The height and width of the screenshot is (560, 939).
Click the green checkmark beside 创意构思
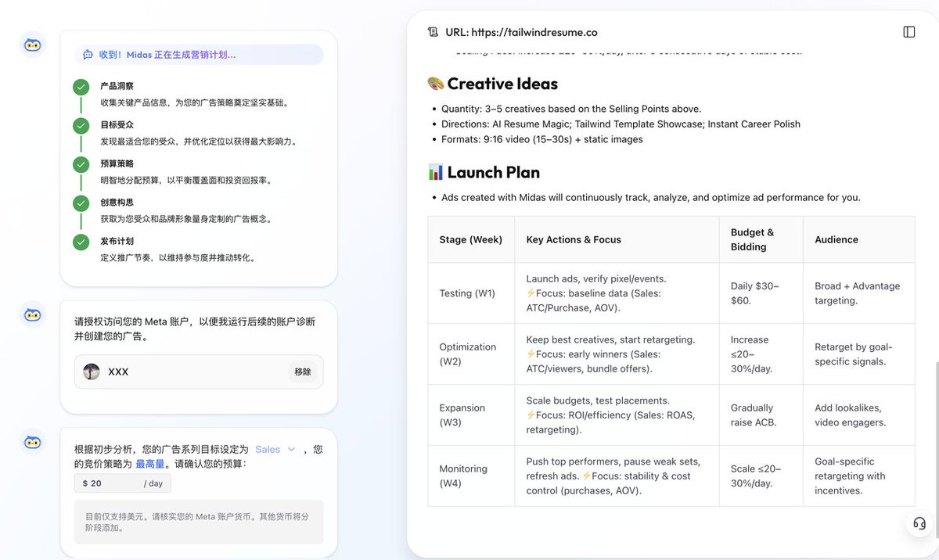[x=81, y=203]
